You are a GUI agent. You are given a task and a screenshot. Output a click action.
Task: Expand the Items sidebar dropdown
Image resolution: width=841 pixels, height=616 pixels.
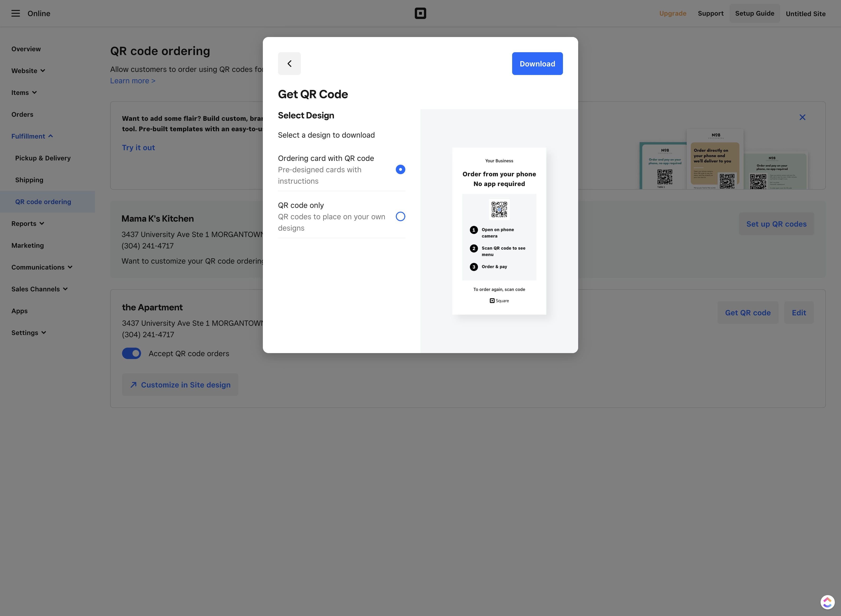[24, 93]
